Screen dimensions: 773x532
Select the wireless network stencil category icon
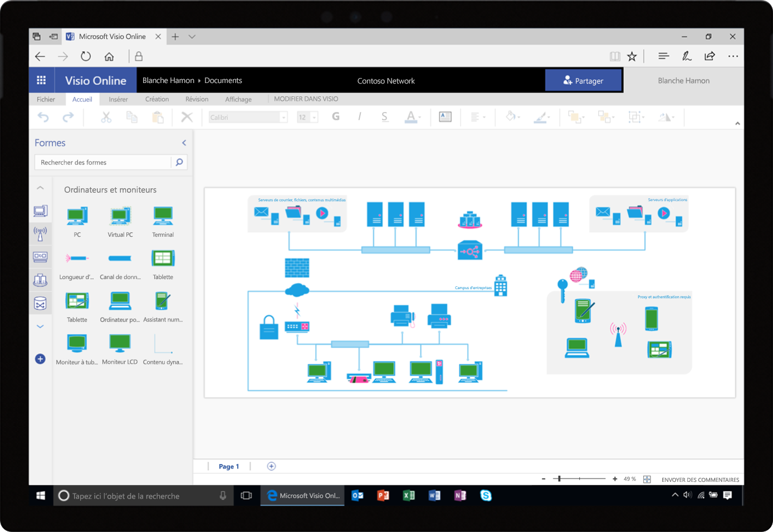pyautogui.click(x=40, y=234)
